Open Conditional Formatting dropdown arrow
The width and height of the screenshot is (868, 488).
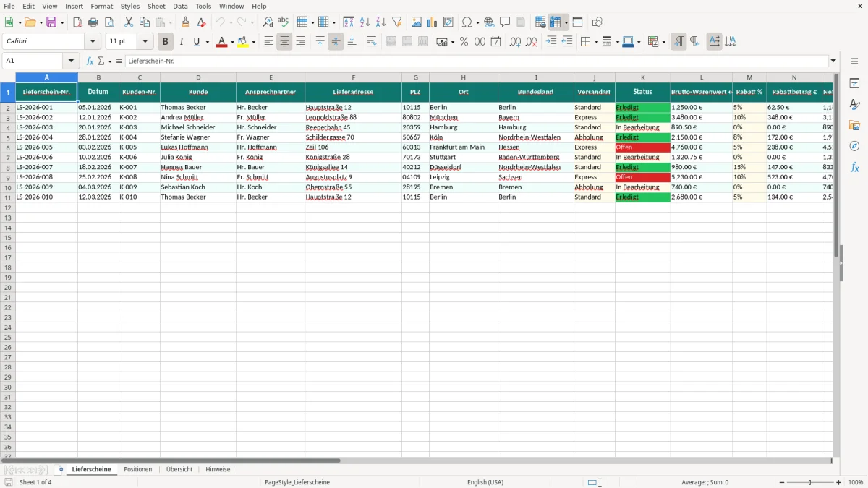click(663, 42)
